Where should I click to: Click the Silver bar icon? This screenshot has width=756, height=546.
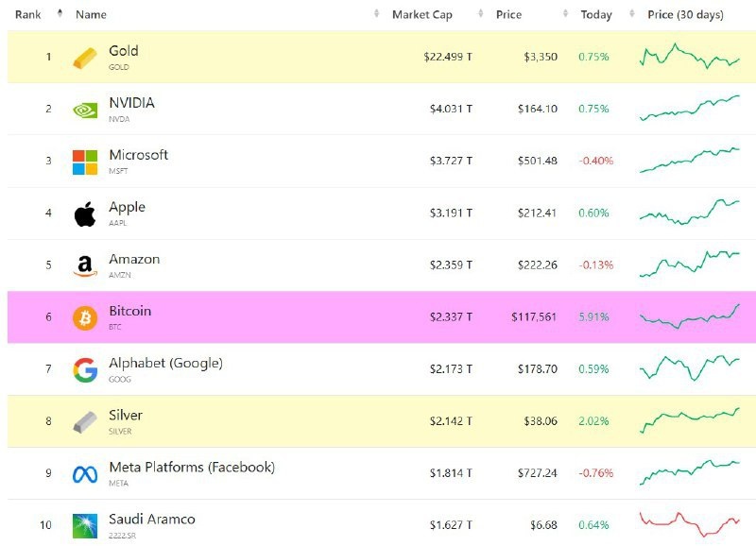coord(85,422)
